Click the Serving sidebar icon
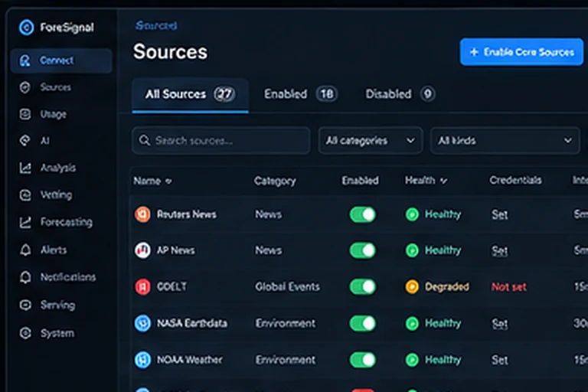 25,305
